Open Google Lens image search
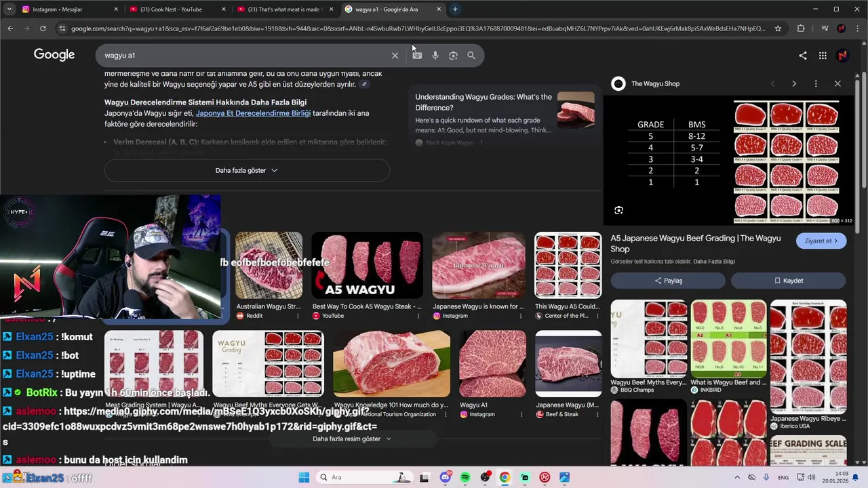 [453, 56]
